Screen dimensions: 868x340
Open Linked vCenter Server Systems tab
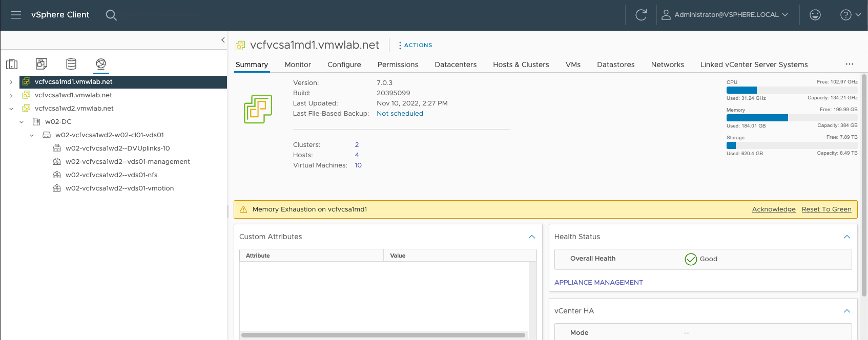click(754, 65)
